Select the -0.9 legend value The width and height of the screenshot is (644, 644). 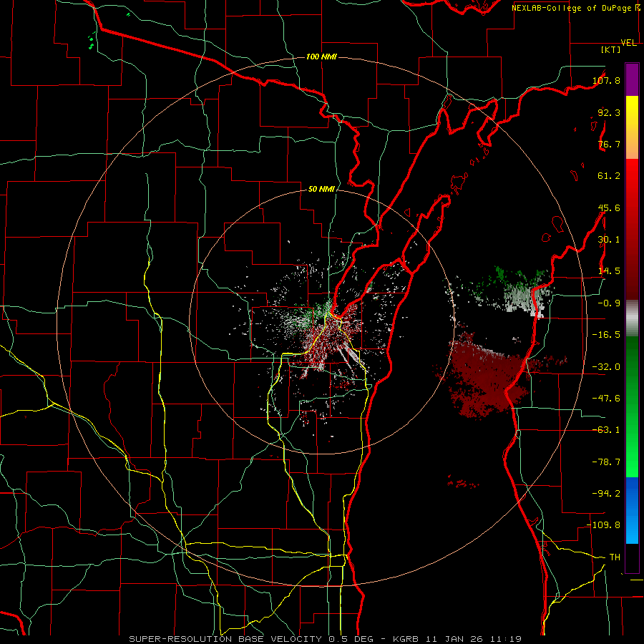[609, 303]
